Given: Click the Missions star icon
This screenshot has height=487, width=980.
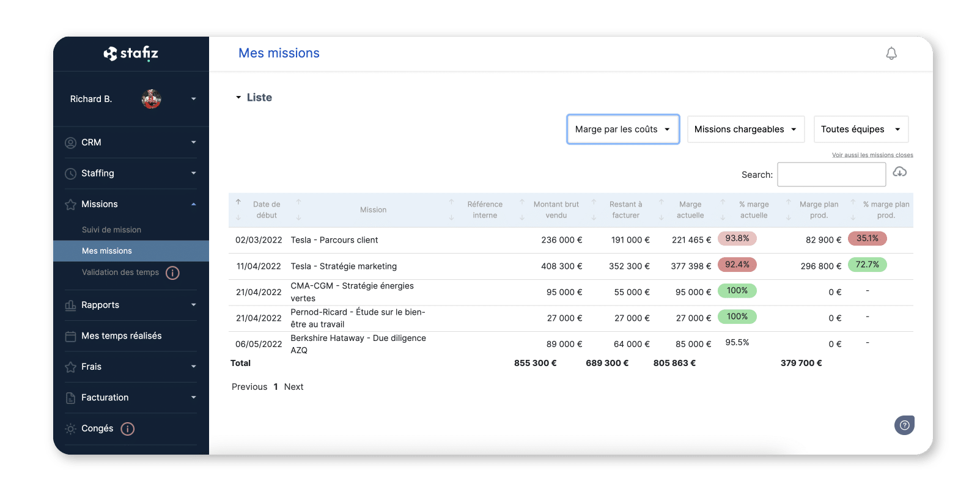Looking at the screenshot, I should 71,205.
